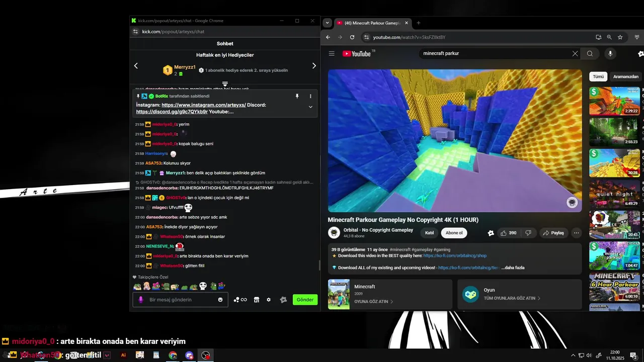Open the YouTube hamburger guide menu

[x=332, y=54]
